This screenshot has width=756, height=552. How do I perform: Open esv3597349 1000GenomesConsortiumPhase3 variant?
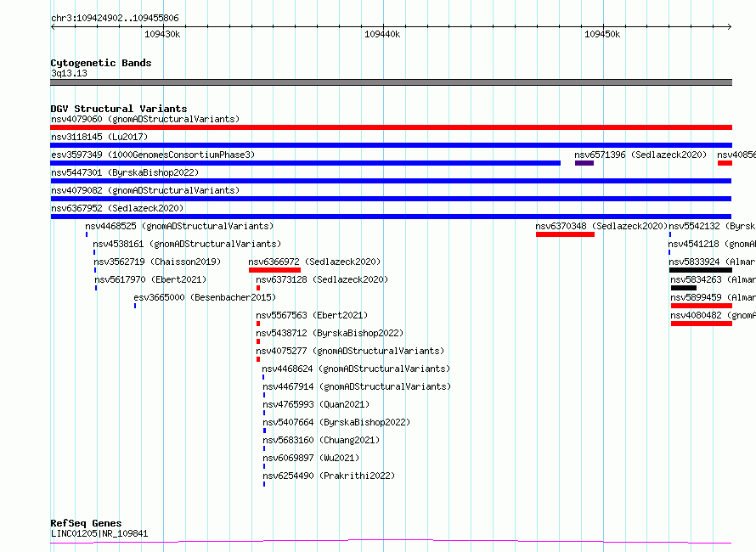click(153, 155)
